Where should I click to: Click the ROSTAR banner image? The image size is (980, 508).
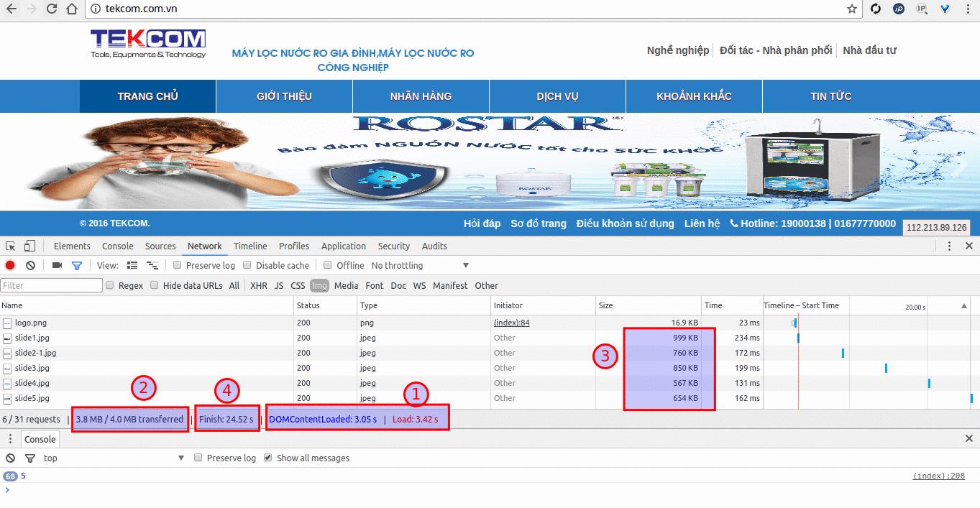point(490,162)
